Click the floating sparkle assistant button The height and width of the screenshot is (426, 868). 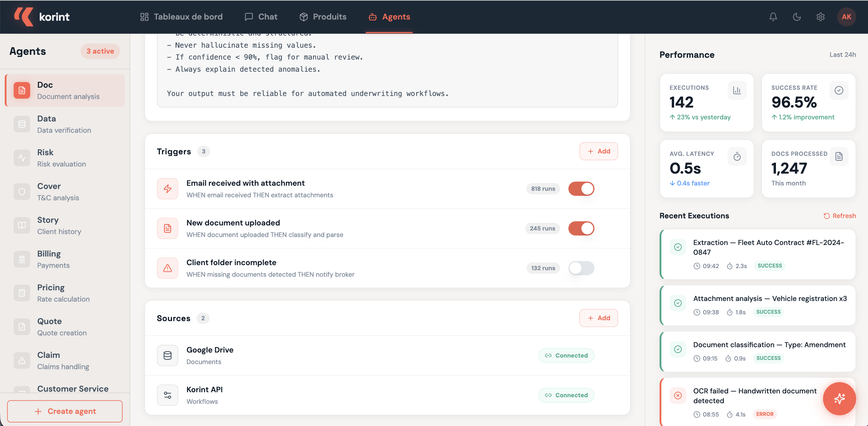[x=839, y=399]
